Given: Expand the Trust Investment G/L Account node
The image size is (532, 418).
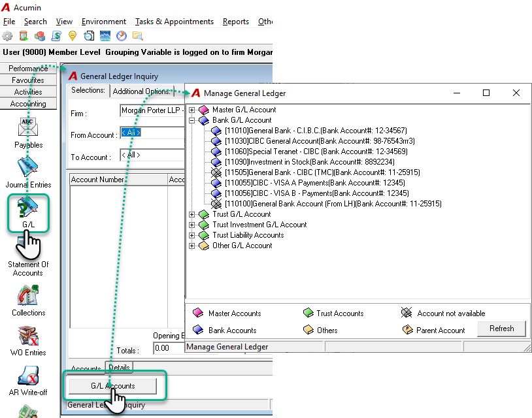Looking at the screenshot, I should [191, 225].
